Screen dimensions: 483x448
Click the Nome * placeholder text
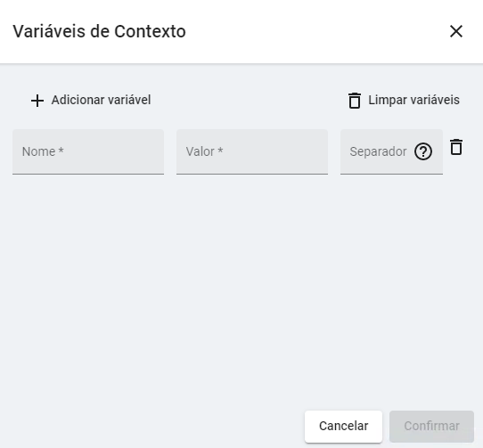click(43, 151)
